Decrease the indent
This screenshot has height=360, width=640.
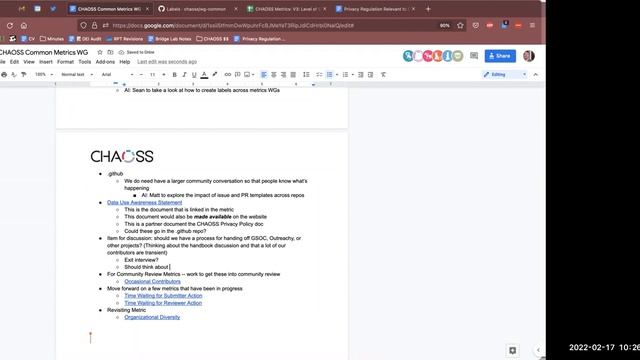tap(360, 75)
